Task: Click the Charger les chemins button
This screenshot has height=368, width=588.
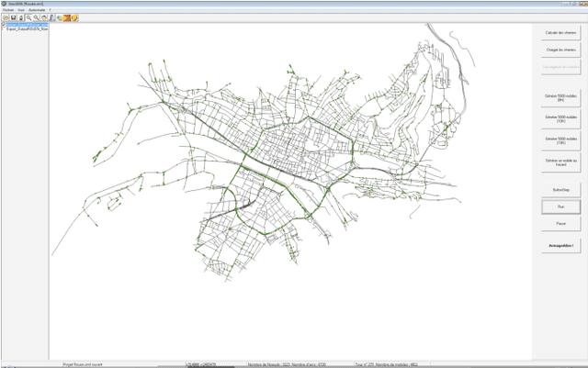Action: [x=560, y=50]
